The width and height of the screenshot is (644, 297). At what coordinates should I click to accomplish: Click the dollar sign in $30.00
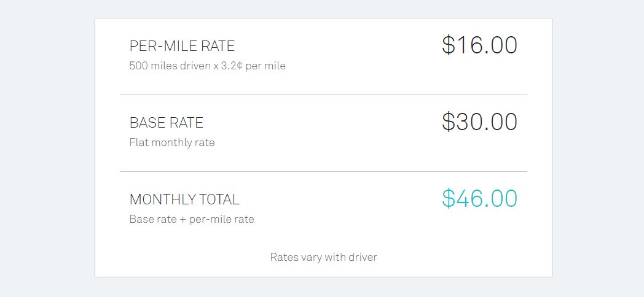tap(449, 122)
